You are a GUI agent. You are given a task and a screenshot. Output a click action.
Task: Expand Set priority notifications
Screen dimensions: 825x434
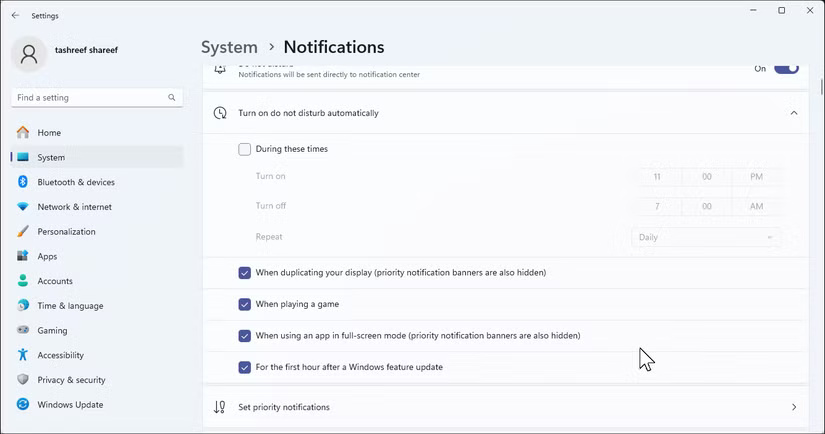(794, 407)
